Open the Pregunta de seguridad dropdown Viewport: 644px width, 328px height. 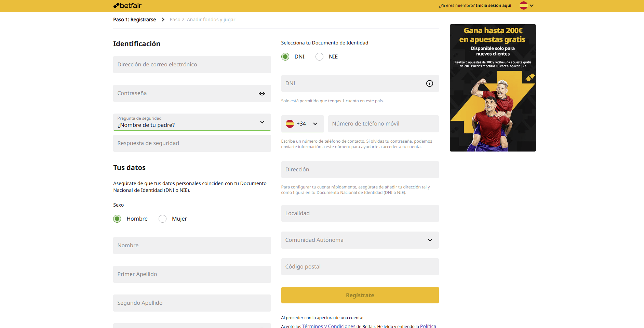[x=192, y=122]
